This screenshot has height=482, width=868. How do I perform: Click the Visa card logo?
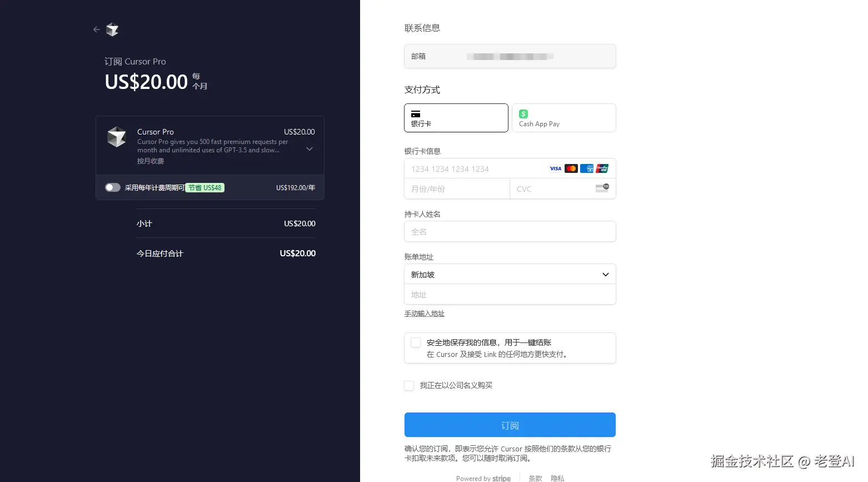556,168
